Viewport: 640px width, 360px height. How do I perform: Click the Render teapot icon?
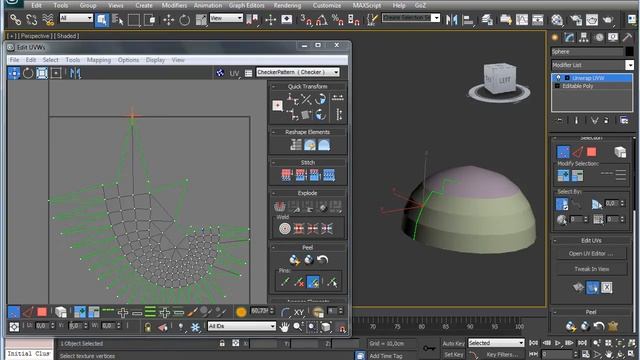tap(608, 19)
